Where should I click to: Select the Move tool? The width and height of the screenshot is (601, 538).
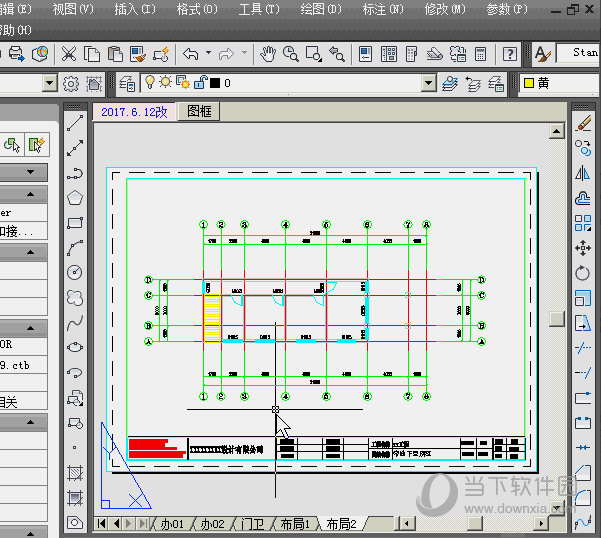(583, 248)
